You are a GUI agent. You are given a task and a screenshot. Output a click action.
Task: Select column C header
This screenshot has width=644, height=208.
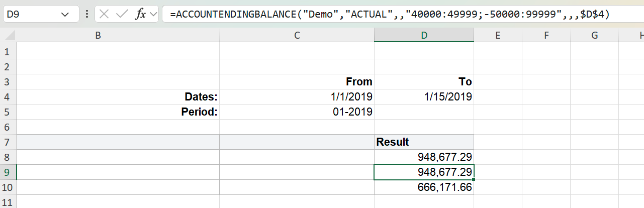tap(297, 35)
